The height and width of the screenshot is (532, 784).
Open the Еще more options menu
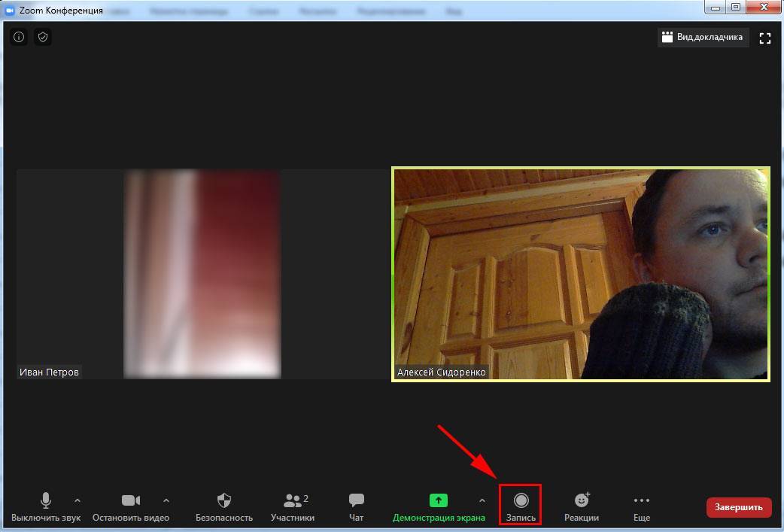pyautogui.click(x=641, y=507)
